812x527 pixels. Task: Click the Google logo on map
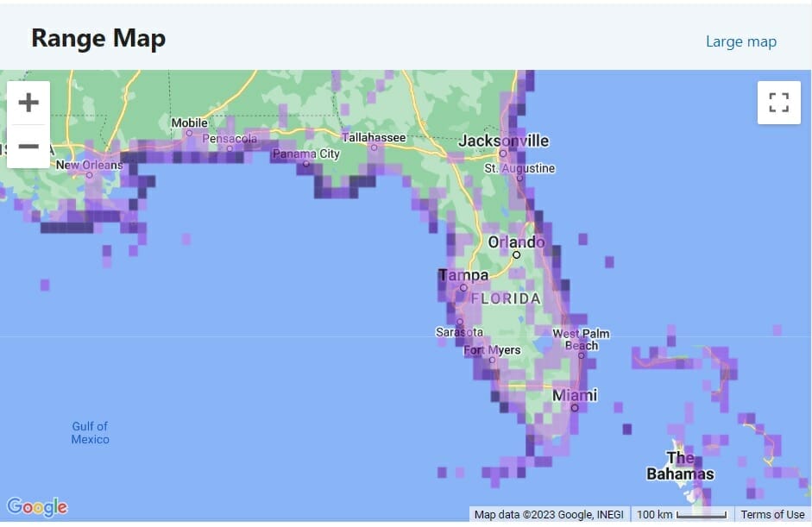point(37,507)
